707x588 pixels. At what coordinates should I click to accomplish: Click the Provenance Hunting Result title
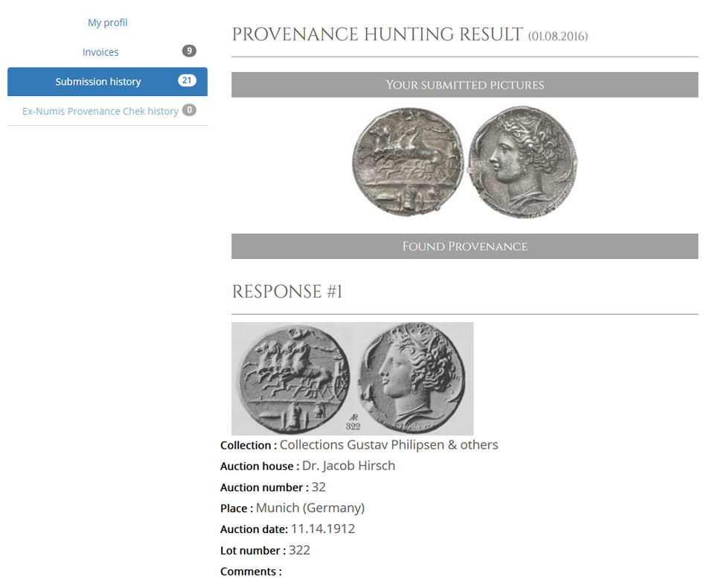(x=378, y=35)
